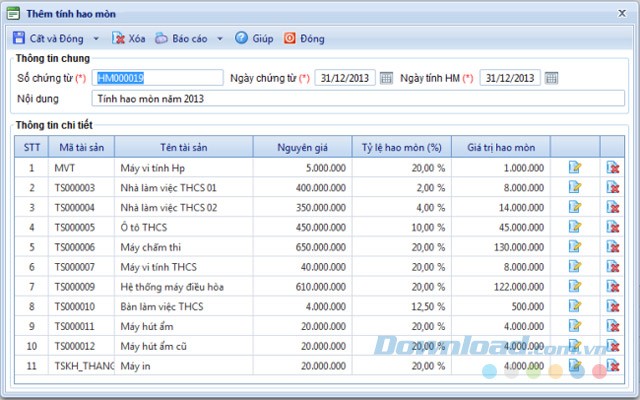
Task: Click the Xóa delete toolbar icon
Action: (119, 39)
